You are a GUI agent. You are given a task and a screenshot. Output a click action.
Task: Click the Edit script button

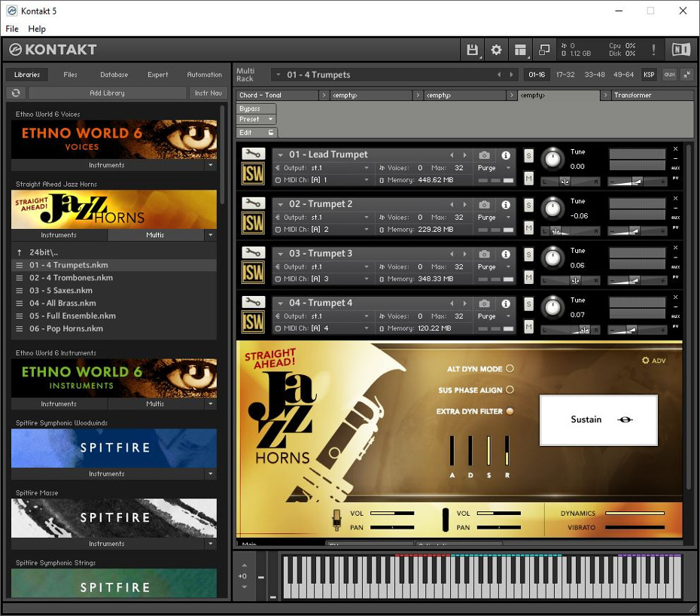(257, 133)
